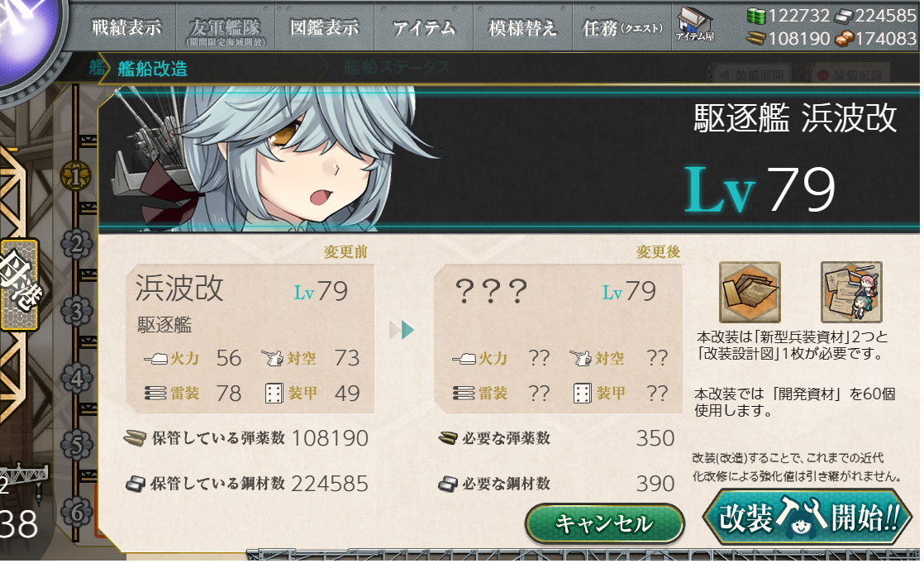Screen dimensions: 924x568
Task: Select fleet slot number 1 badge
Action: click(x=76, y=175)
